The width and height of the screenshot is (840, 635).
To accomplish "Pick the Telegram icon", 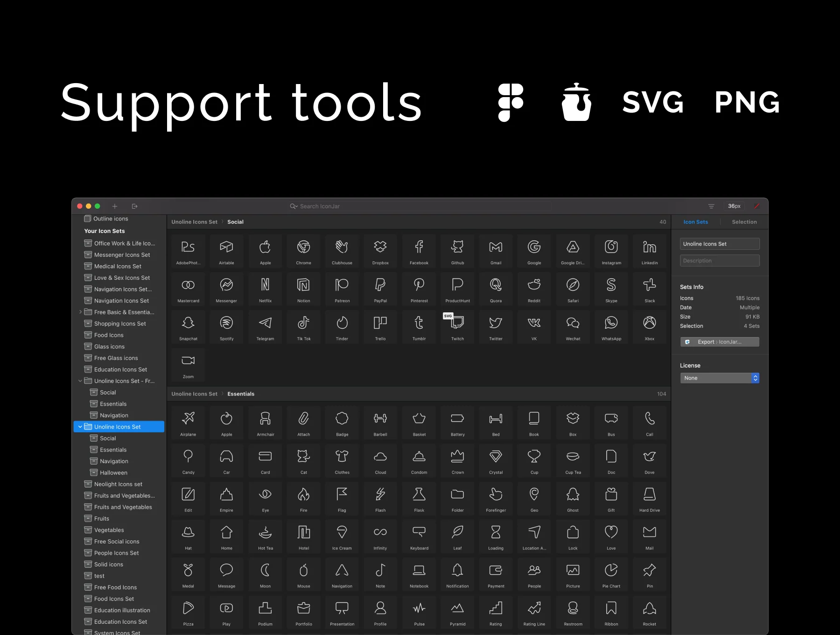I will click(x=265, y=326).
